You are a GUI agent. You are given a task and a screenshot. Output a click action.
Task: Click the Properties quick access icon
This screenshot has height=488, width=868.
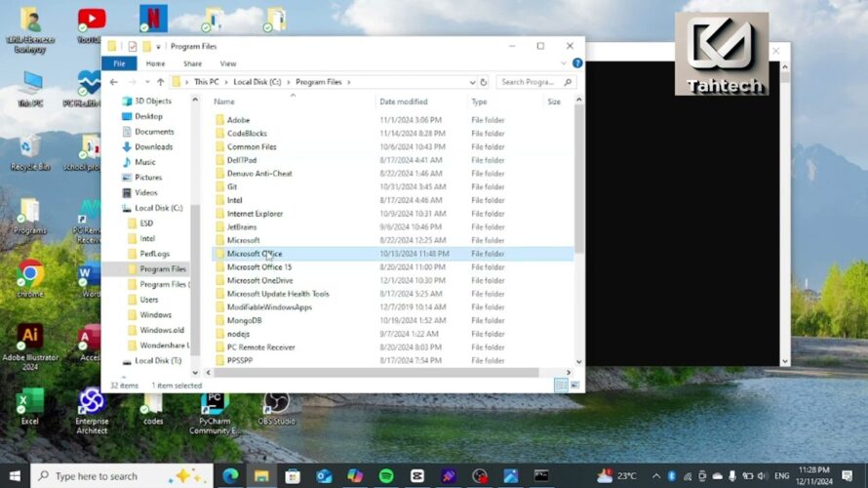[133, 47]
